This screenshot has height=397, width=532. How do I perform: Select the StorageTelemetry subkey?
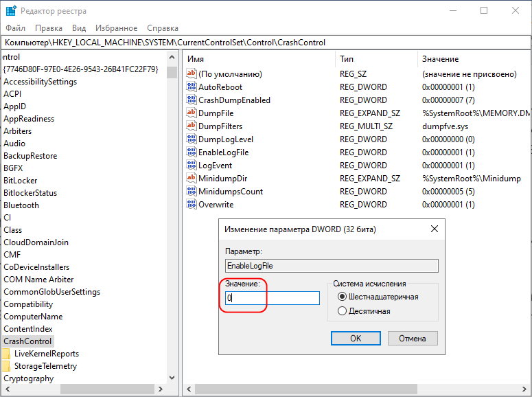click(x=45, y=366)
